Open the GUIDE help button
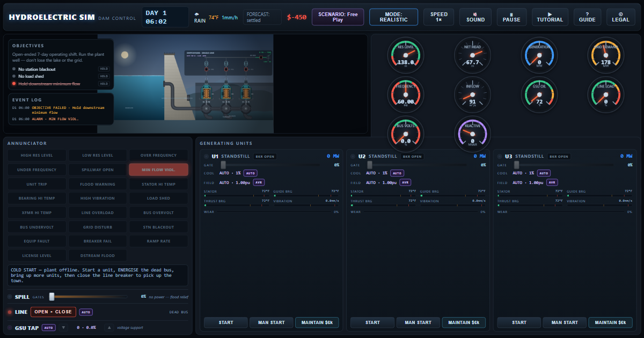 tap(587, 17)
